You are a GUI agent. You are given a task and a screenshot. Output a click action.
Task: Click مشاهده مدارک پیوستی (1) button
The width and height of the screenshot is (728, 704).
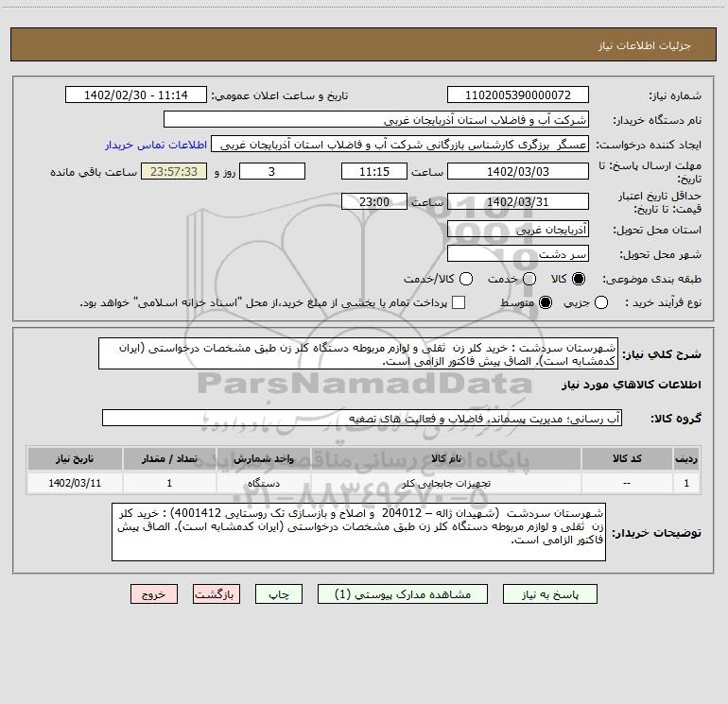(x=403, y=594)
